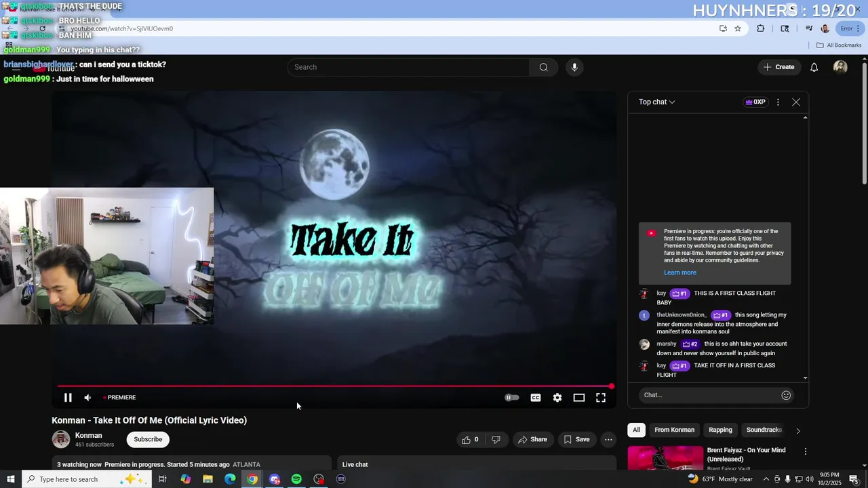The width and height of the screenshot is (868, 488).
Task: Switch to theater mode
Action: point(579,398)
